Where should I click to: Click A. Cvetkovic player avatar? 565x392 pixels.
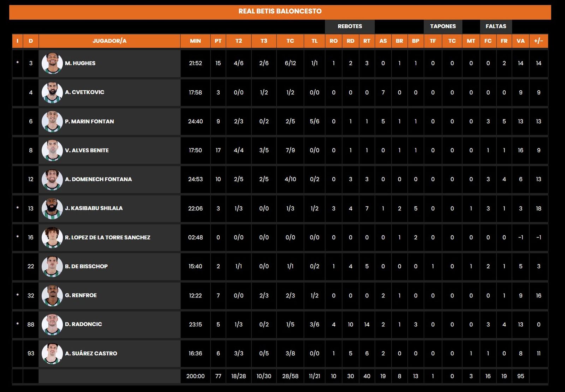(x=52, y=92)
